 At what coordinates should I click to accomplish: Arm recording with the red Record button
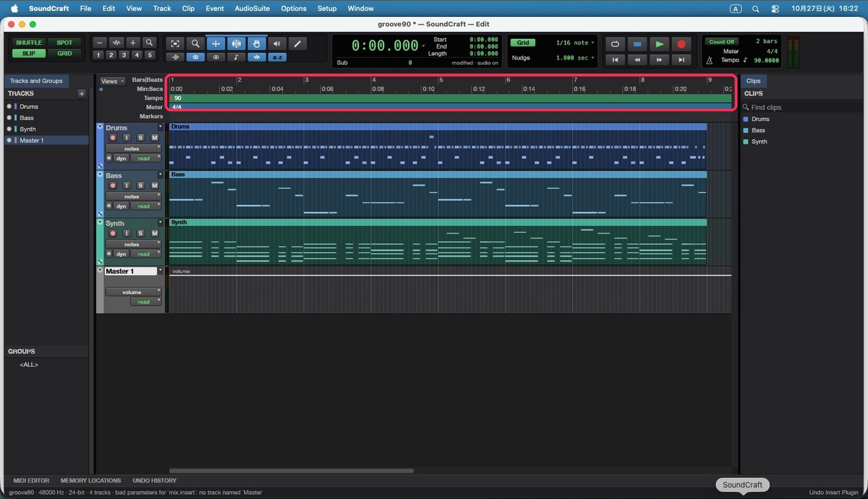(681, 44)
